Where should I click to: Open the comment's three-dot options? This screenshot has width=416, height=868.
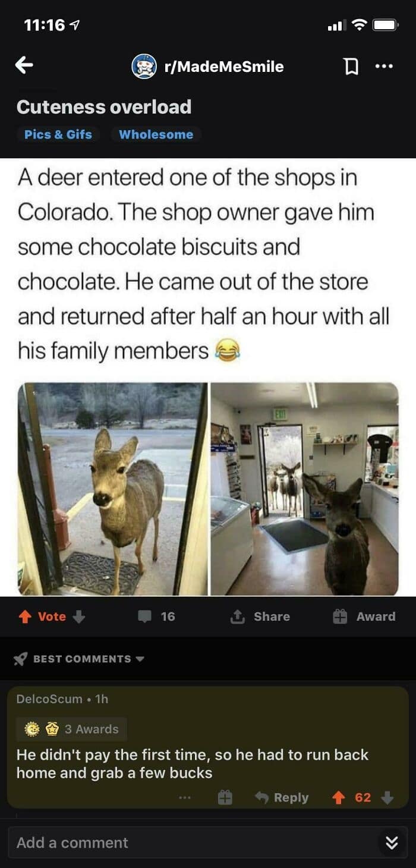coord(185,798)
